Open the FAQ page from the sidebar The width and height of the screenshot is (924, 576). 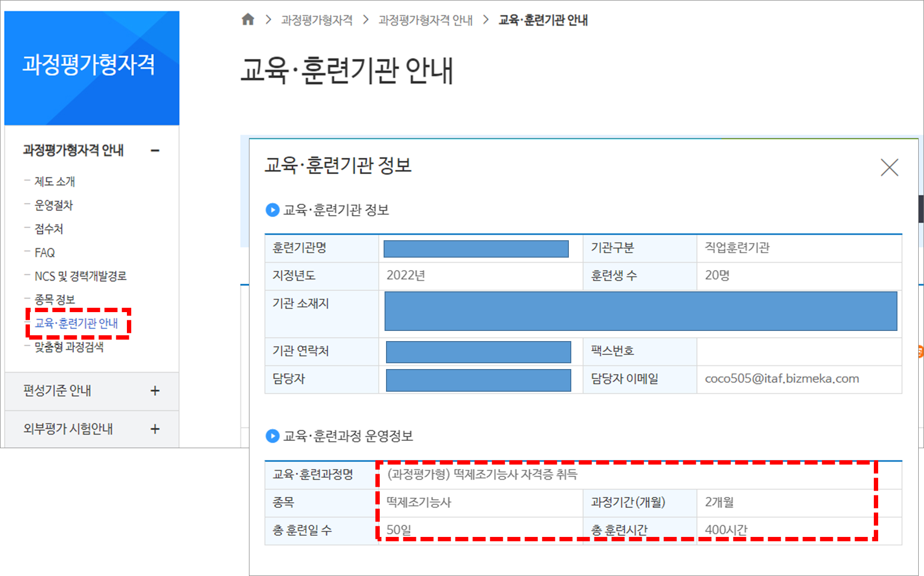[x=45, y=252]
